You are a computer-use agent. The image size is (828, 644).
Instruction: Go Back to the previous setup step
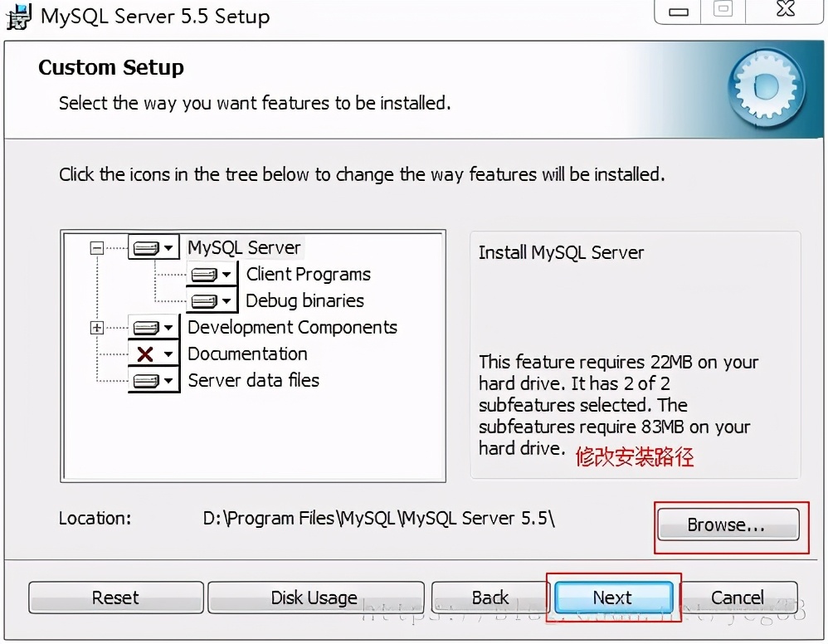pyautogui.click(x=490, y=598)
